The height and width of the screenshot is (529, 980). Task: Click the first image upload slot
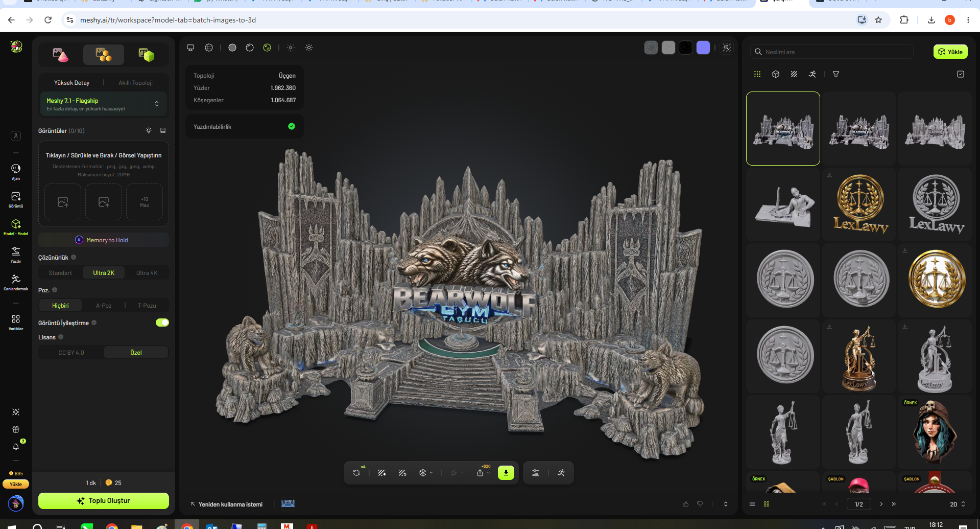[63, 202]
